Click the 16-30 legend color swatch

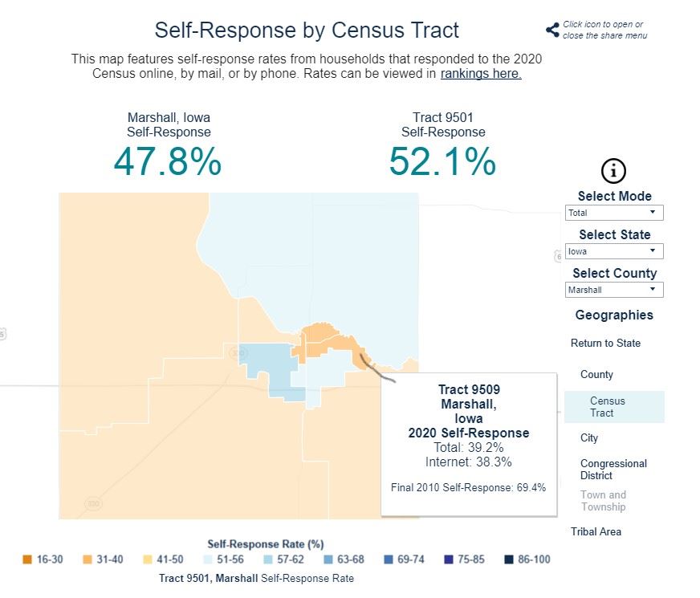(x=27, y=559)
